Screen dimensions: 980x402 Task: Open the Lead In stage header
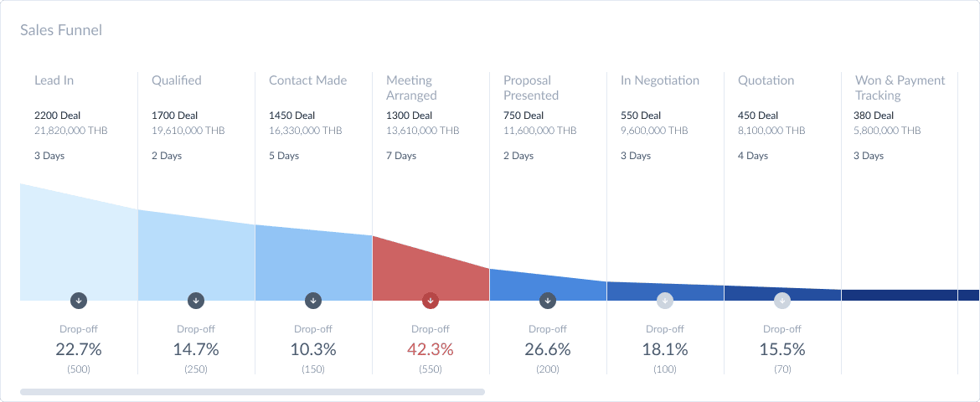click(x=54, y=80)
